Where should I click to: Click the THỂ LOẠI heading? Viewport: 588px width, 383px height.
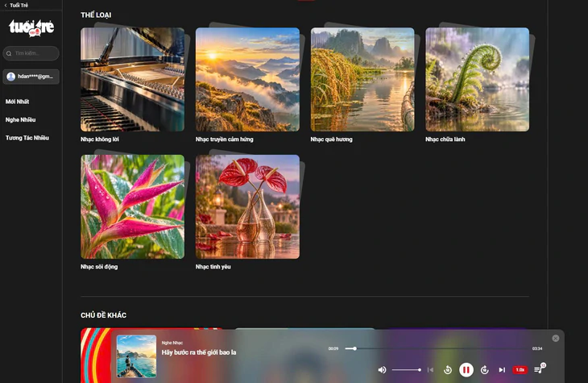coord(96,15)
